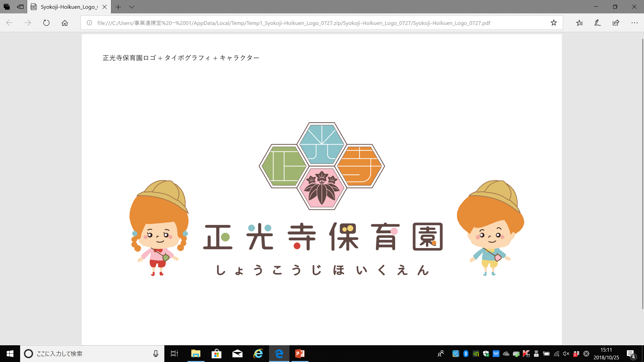Click the vertical scrollbar of PDF
The width and height of the screenshot is (644, 362).
coord(643,174)
